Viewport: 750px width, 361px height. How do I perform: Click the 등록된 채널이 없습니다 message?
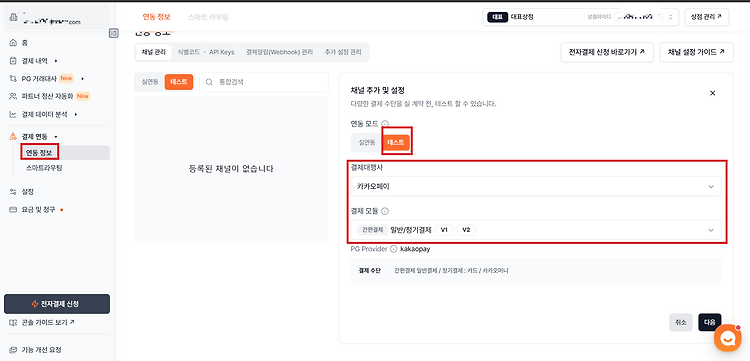click(231, 168)
